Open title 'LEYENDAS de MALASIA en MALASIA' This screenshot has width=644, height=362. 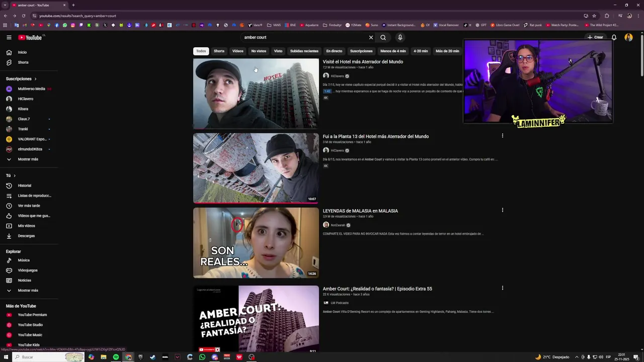pyautogui.click(x=360, y=211)
